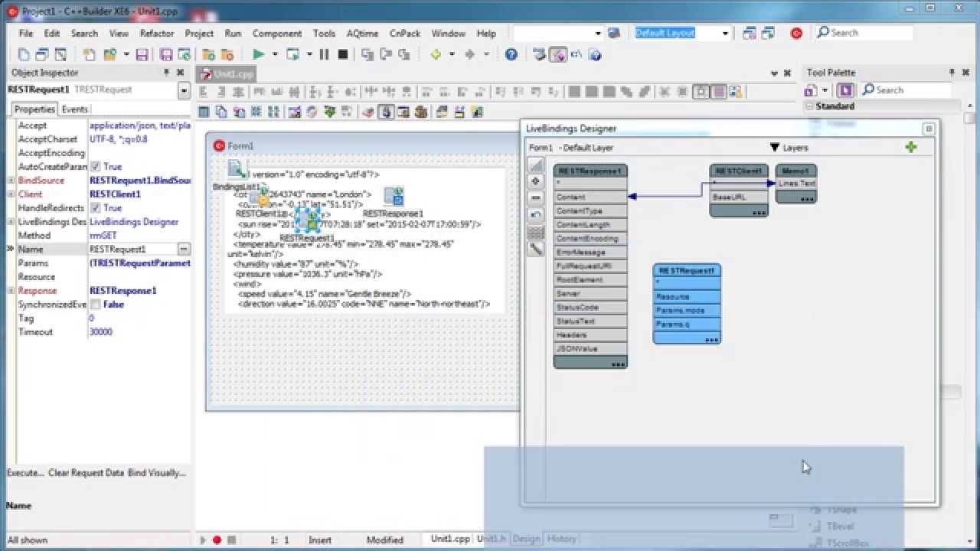Click the Pause button in the debug toolbar
The height and width of the screenshot is (551, 980).
click(x=325, y=54)
